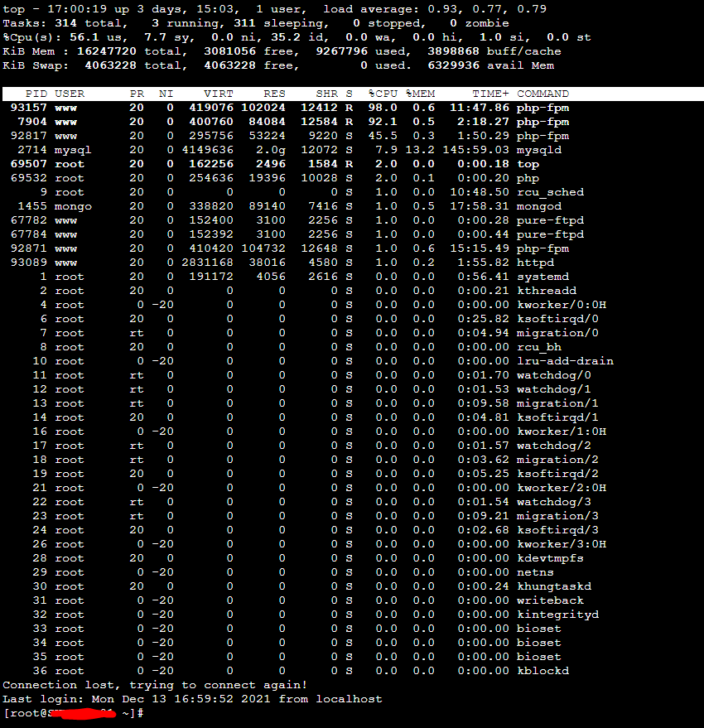Click the mysqld command name
Viewport: 704px width, 728px height.
539,150
